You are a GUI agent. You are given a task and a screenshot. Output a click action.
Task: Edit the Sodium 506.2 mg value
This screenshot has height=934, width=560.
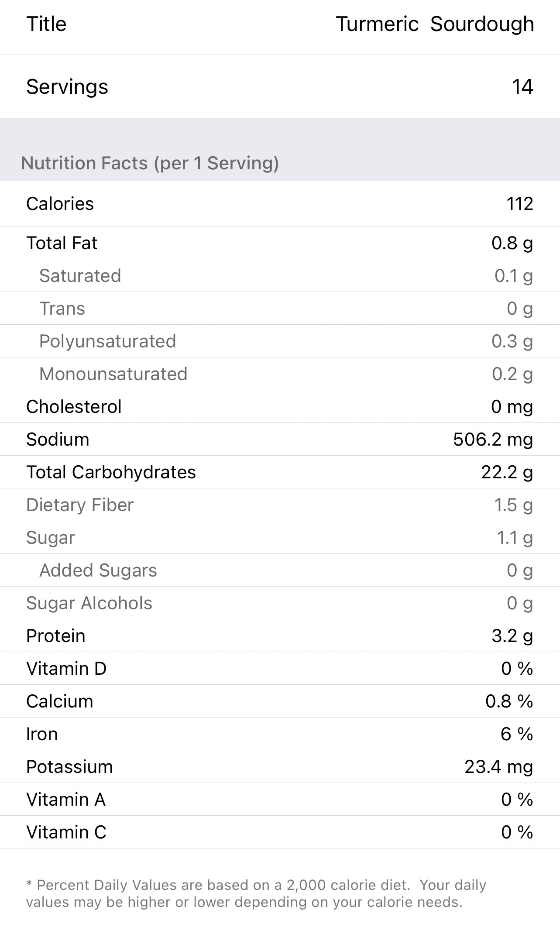pos(493,440)
